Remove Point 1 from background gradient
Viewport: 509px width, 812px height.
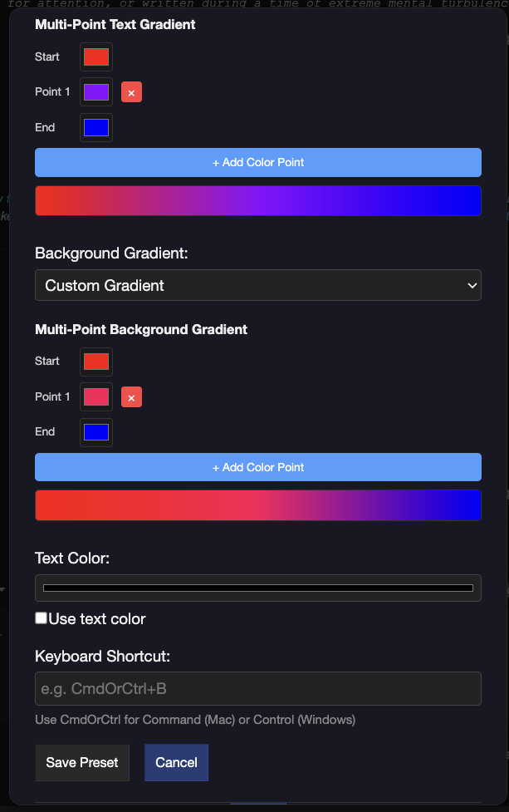click(131, 397)
